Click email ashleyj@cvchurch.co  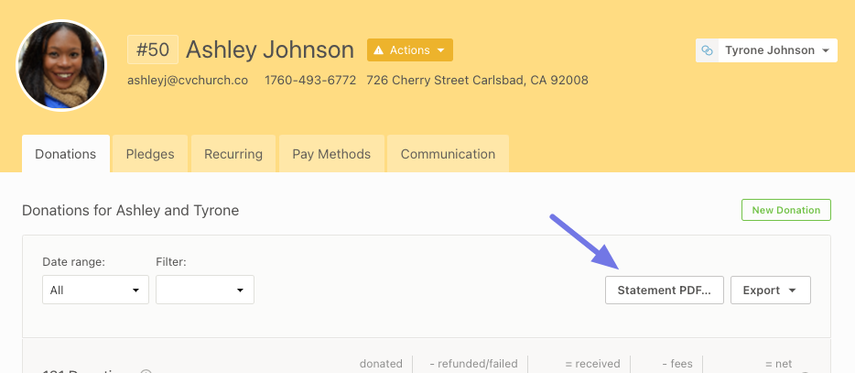(x=188, y=80)
